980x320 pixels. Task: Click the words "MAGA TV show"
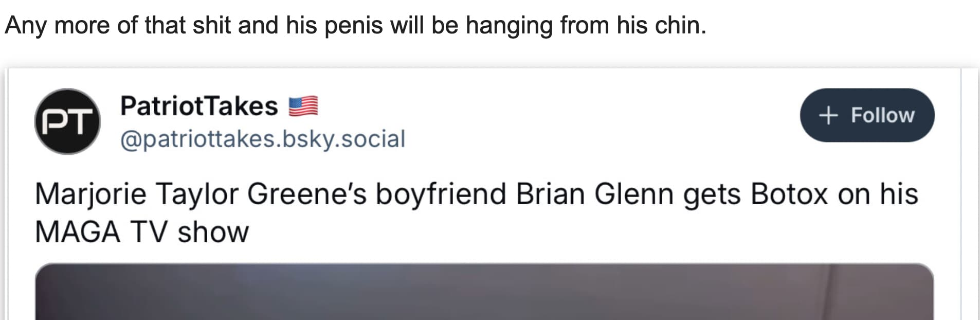142,232
